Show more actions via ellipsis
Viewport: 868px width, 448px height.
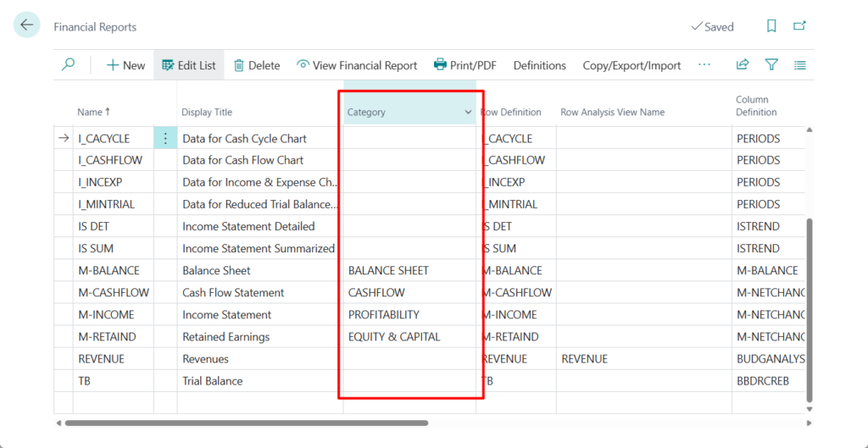click(x=704, y=65)
